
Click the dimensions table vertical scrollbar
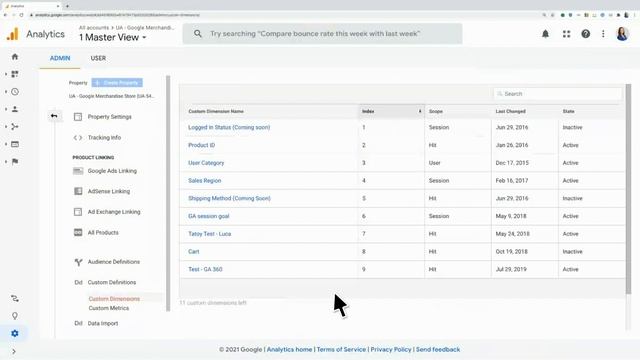(628, 189)
